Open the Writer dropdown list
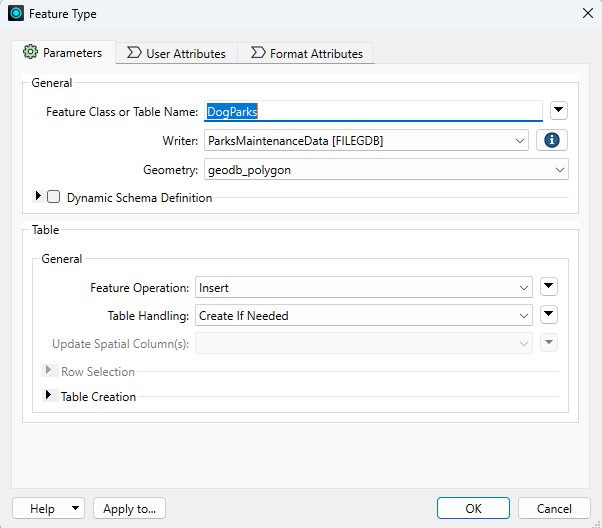This screenshot has width=602, height=528. coord(366,141)
